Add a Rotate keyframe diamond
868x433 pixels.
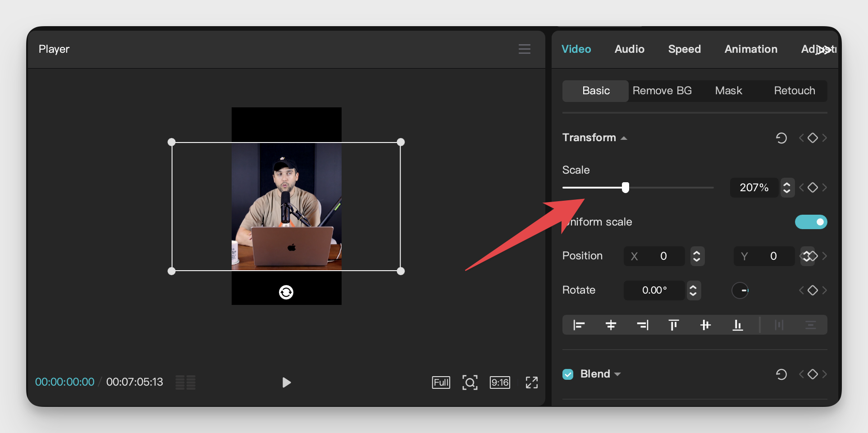(x=813, y=290)
